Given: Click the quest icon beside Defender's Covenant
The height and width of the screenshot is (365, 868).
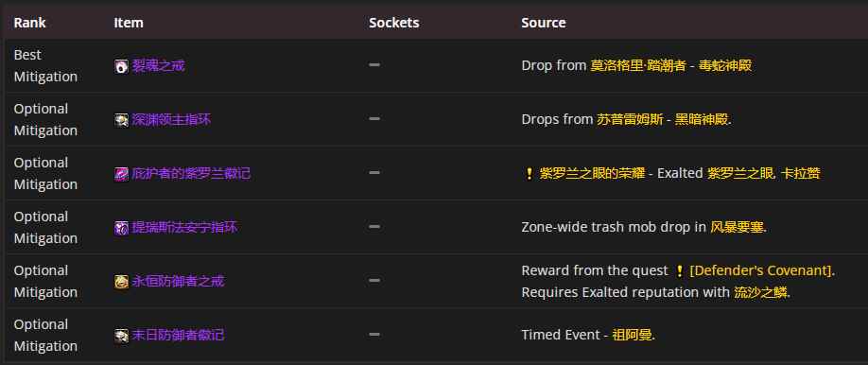Looking at the screenshot, I should point(680,270).
